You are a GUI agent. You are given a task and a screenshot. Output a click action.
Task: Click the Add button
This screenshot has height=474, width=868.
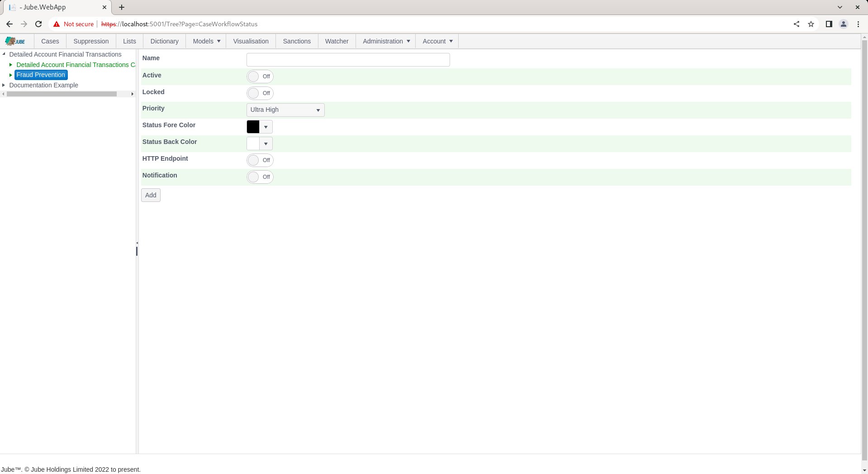[x=151, y=195]
